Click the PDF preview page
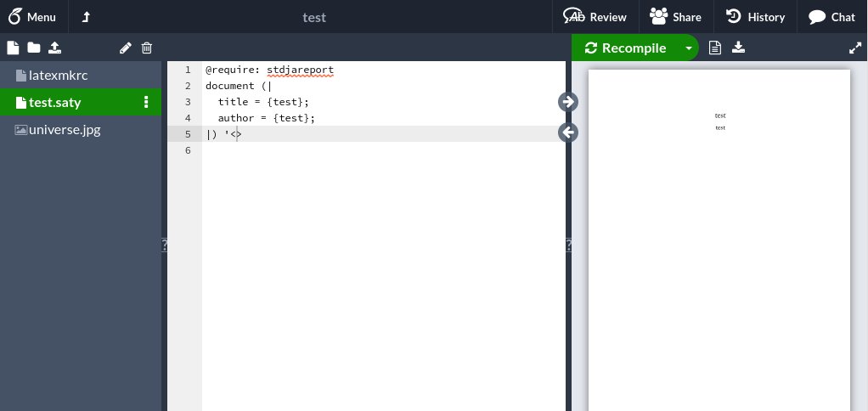The width and height of the screenshot is (868, 411). tap(719, 240)
